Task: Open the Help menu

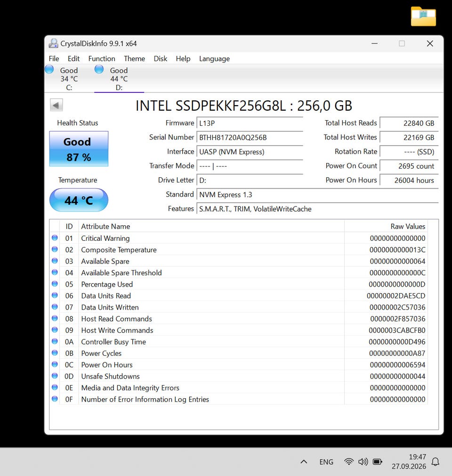Action: [183, 58]
